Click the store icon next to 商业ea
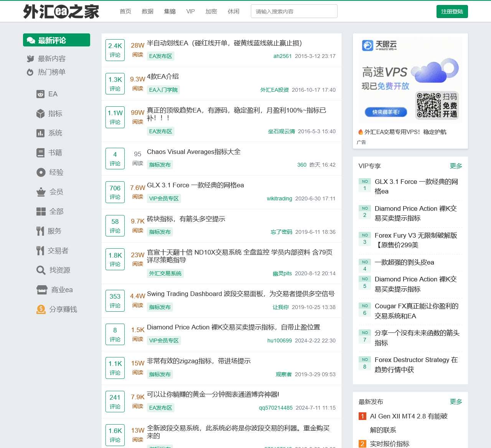Screen dimensions: 491x448 coord(42,290)
